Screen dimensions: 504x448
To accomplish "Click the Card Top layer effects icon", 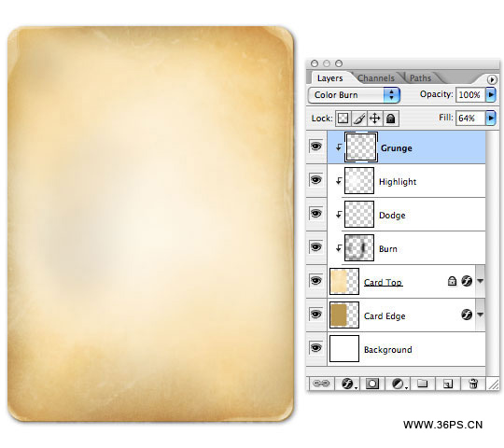I will (467, 281).
